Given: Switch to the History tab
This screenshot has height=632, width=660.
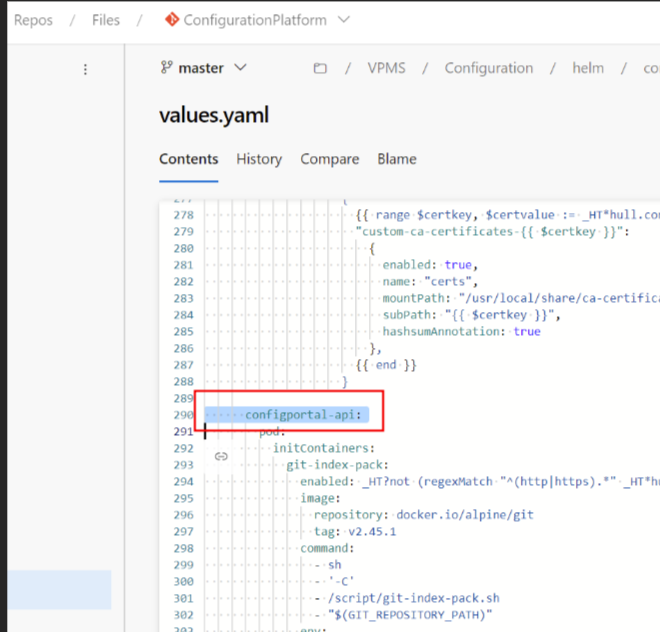Looking at the screenshot, I should (x=259, y=159).
